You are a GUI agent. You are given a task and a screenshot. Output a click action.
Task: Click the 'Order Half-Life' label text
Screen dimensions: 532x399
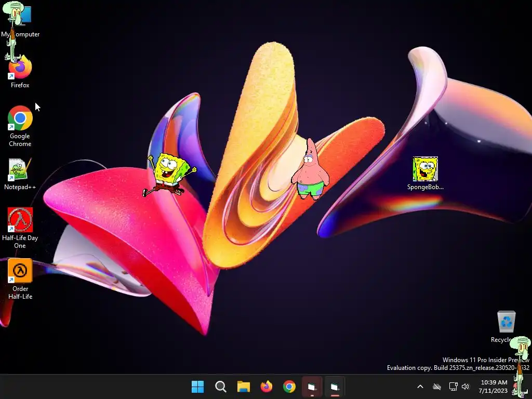pyautogui.click(x=20, y=292)
